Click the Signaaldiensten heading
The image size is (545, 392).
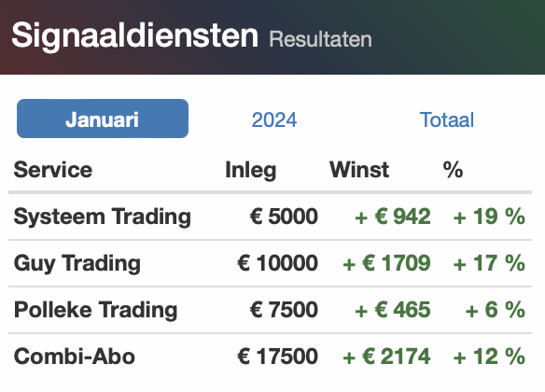pos(135,35)
